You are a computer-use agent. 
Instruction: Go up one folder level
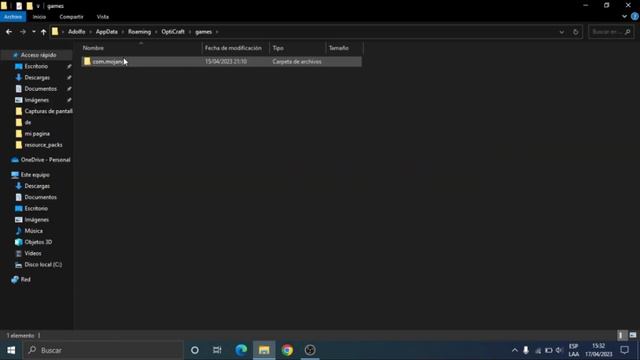point(43,32)
